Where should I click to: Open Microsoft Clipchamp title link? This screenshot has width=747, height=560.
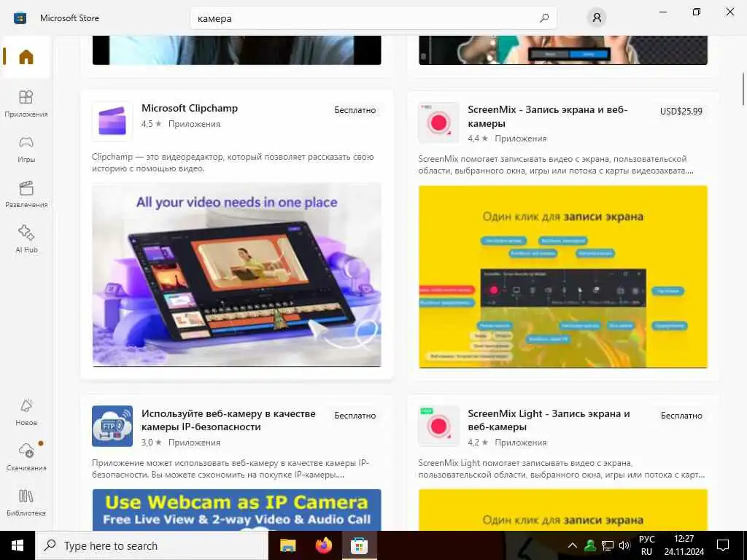coord(190,108)
